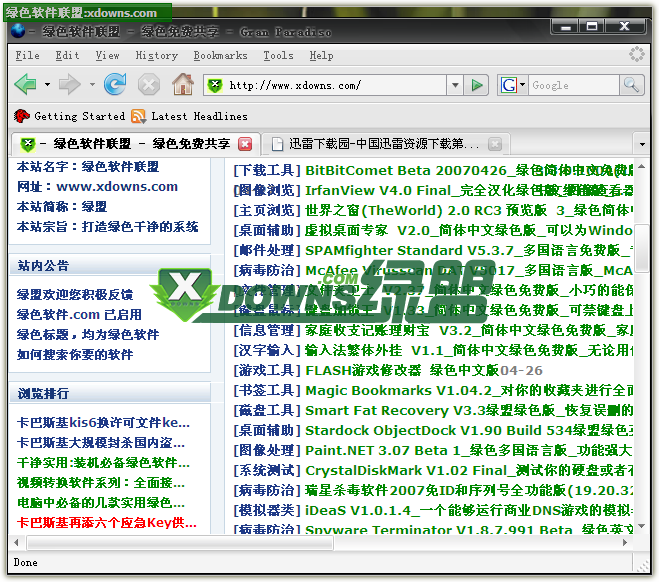Image resolution: width=659 pixels, height=582 pixels.
Task: Open the View menu
Action: pos(107,55)
